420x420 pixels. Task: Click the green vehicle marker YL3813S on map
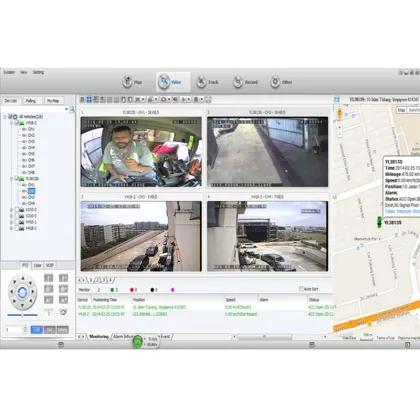(x=379, y=222)
